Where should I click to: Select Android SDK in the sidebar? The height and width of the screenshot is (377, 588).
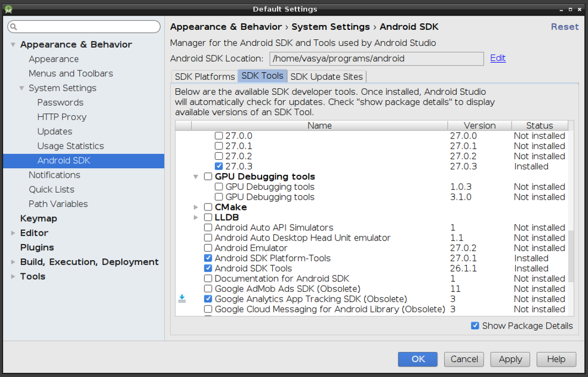[84, 161]
